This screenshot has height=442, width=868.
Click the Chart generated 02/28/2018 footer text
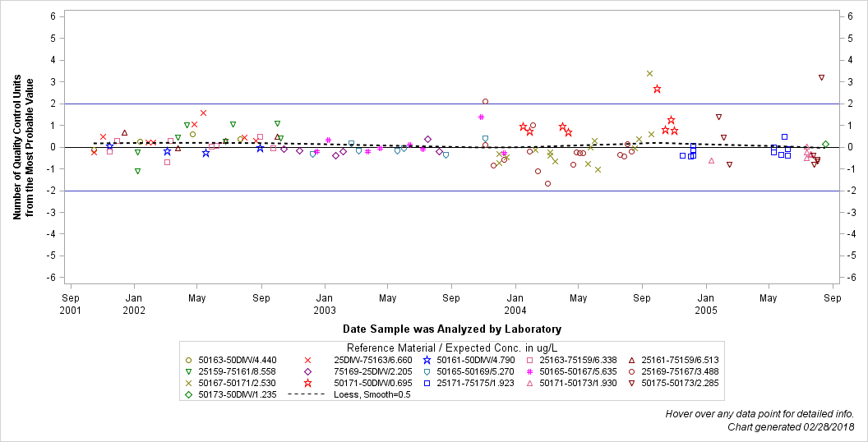pyautogui.click(x=791, y=427)
